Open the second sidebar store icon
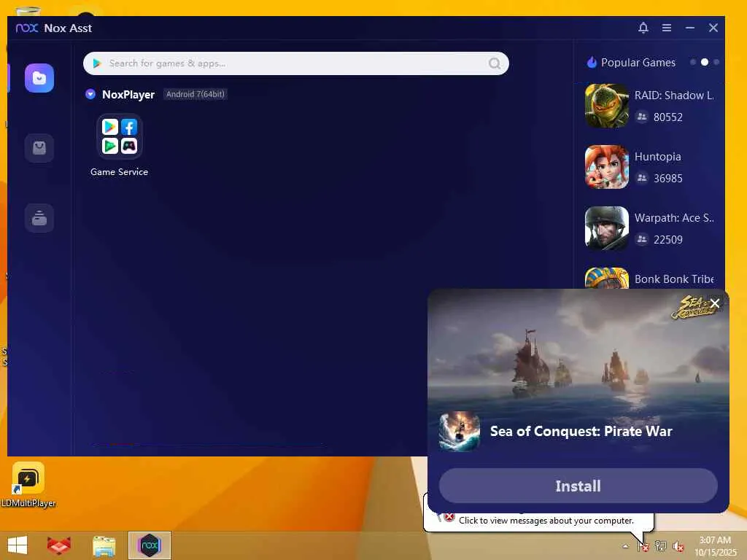The image size is (747, 560). click(x=39, y=148)
